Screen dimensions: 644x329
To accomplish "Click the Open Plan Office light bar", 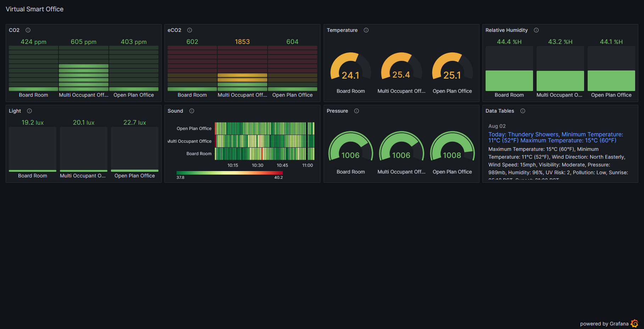I will (x=135, y=149).
